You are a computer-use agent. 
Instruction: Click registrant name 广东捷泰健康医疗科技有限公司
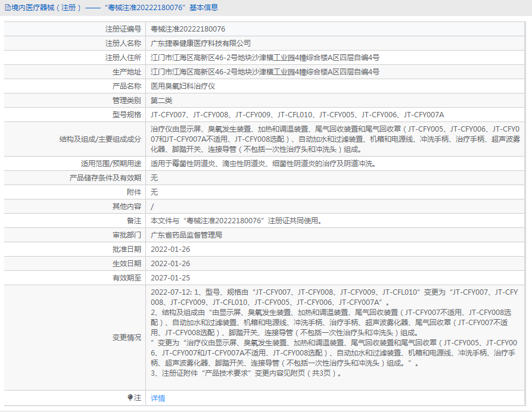coord(201,43)
